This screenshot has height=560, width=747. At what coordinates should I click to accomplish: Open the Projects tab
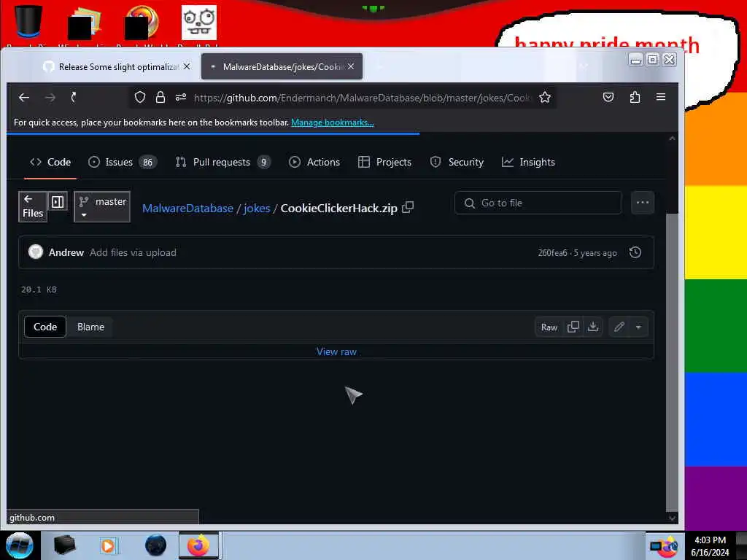(x=384, y=162)
